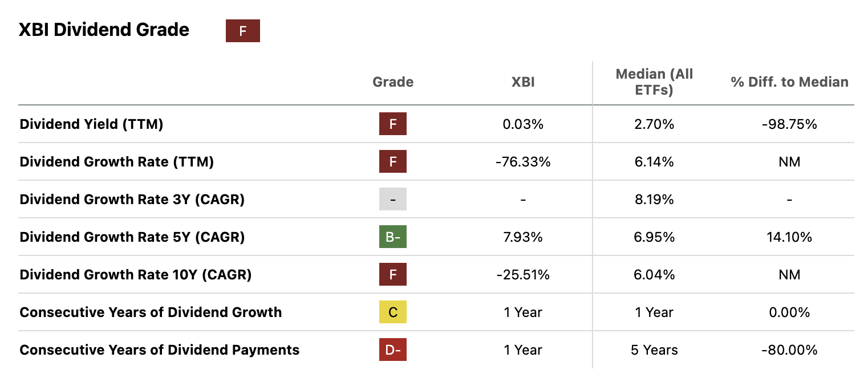Viewport: 868px width, 390px height.
Task: Click the XBI Dividend Grade heading
Action: pyautogui.click(x=104, y=30)
